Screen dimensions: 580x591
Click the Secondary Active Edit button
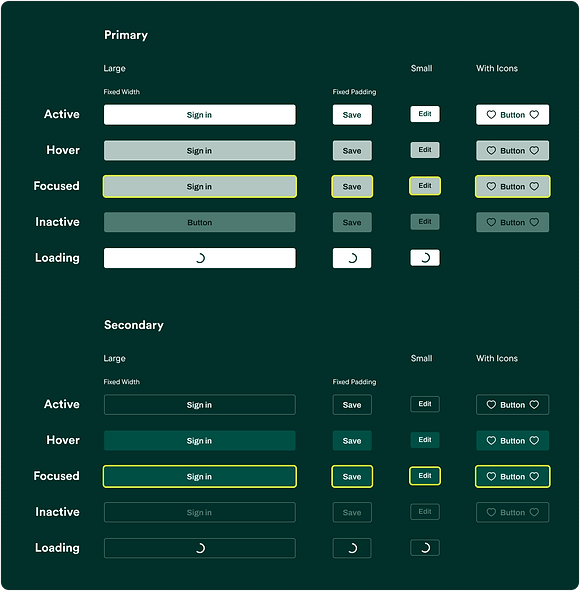tap(425, 404)
